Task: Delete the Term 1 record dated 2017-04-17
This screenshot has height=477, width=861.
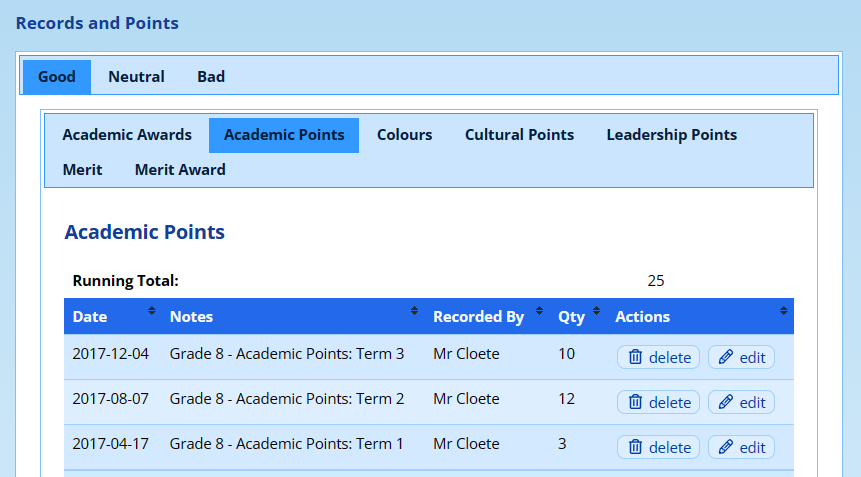Action: coord(658,447)
